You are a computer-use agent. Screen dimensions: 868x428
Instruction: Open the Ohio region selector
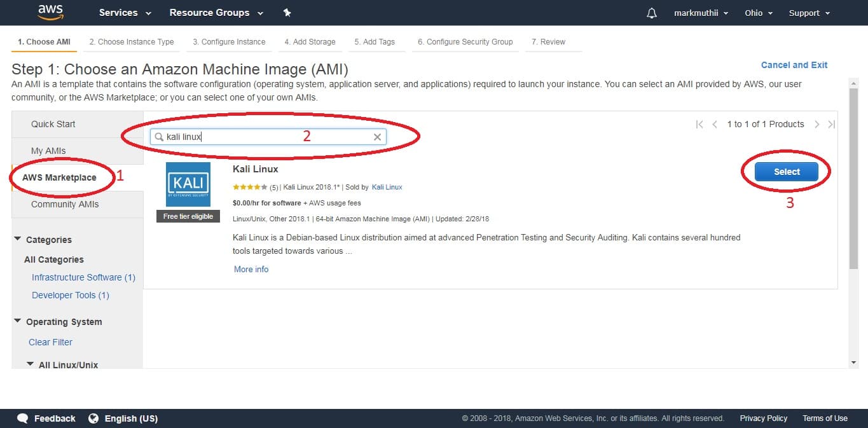click(x=759, y=13)
